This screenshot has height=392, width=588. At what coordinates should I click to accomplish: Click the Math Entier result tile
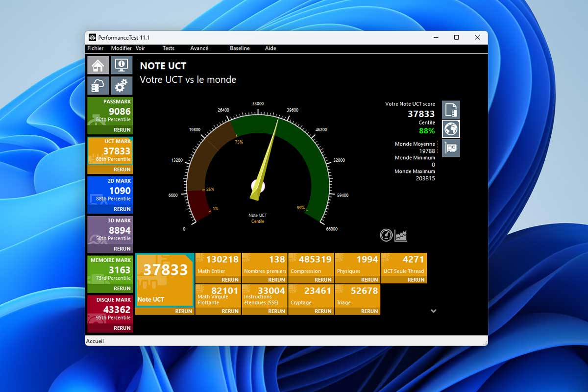pos(218,265)
